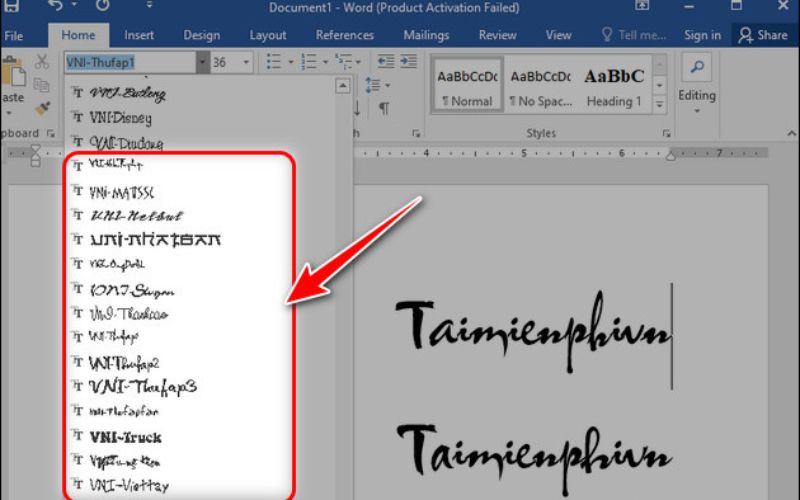Switch to the References tab
Viewport: 800px width, 500px height.
[344, 35]
